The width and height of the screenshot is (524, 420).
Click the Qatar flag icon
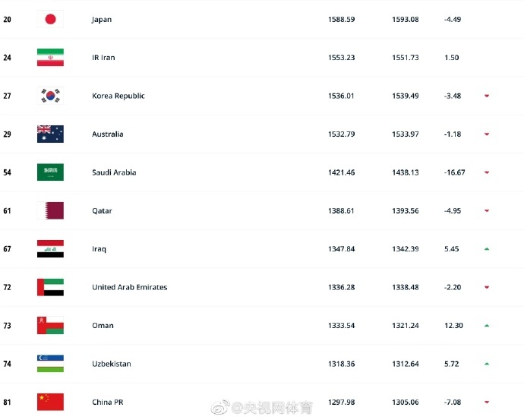pyautogui.click(x=50, y=210)
